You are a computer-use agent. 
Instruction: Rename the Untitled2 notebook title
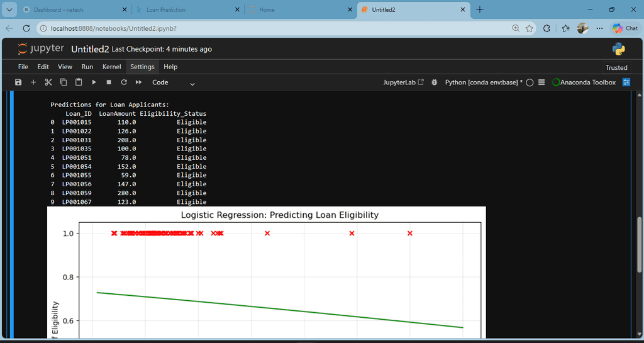[x=90, y=49]
